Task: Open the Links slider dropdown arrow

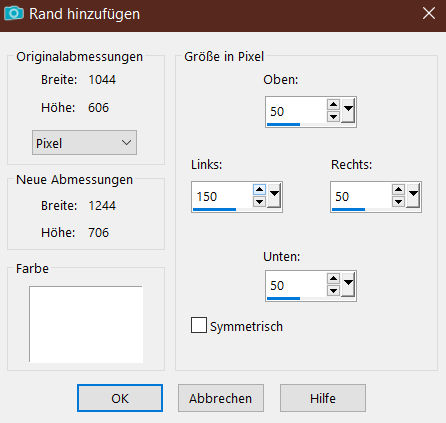Action: (274, 196)
